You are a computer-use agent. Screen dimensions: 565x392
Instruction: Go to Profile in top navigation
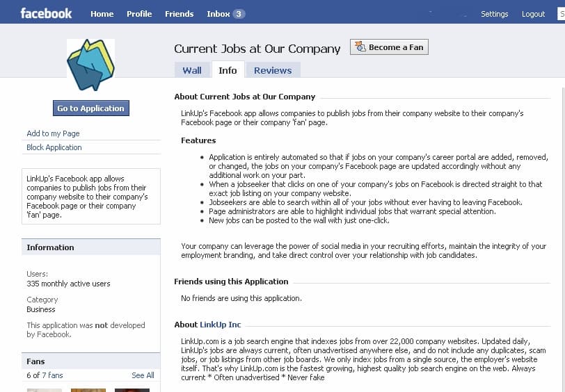point(139,14)
